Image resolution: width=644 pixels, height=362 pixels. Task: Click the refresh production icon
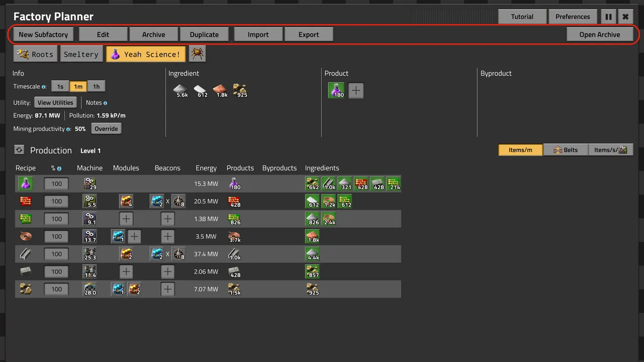tap(19, 150)
